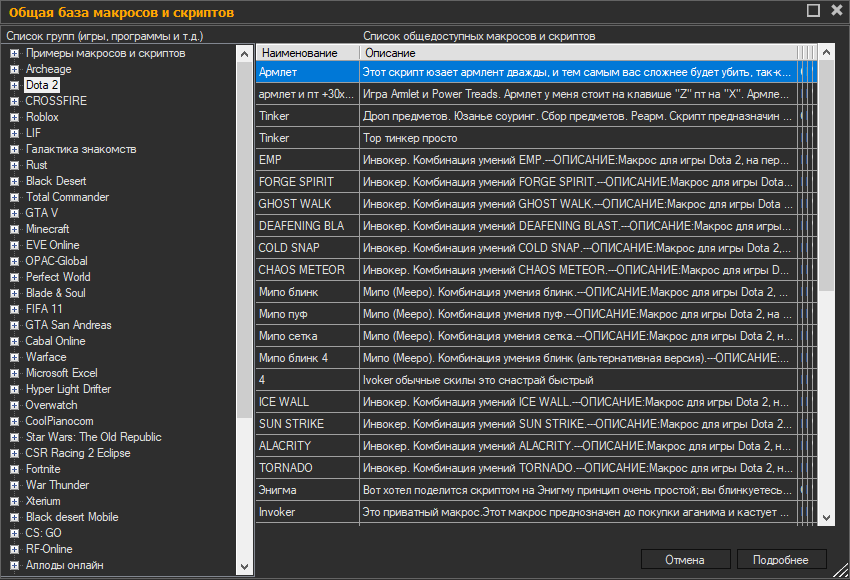Expand the Minecraft group

point(15,229)
